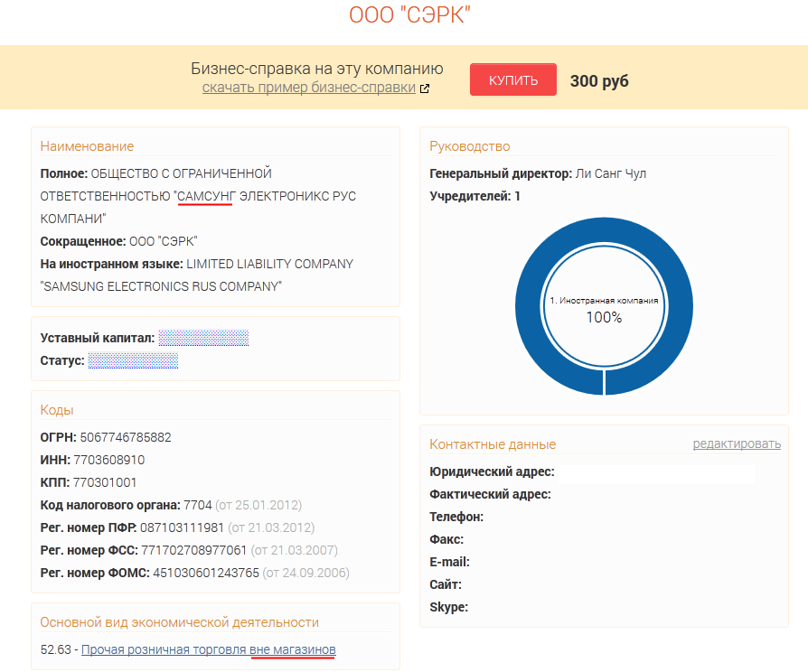Click the Сайт label
The width and height of the screenshot is (808, 672).
coord(446,584)
